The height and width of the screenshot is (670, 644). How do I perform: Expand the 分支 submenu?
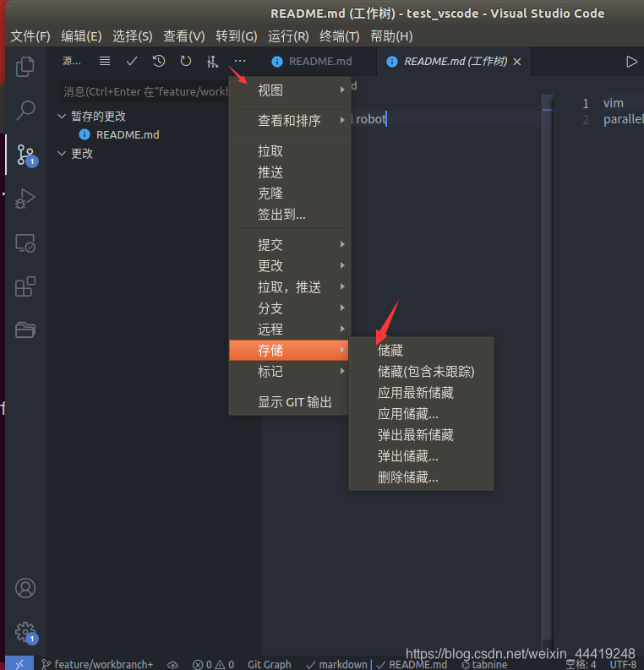click(290, 308)
